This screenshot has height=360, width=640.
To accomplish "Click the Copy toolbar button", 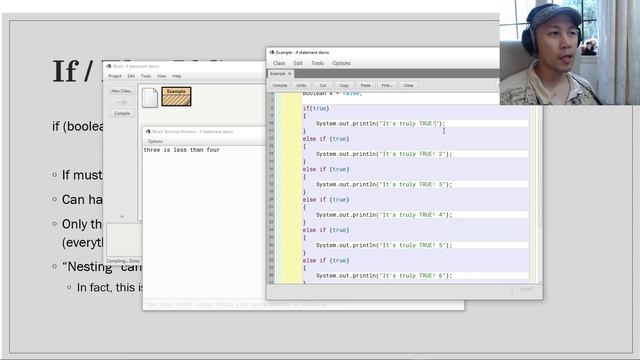I will tap(344, 85).
